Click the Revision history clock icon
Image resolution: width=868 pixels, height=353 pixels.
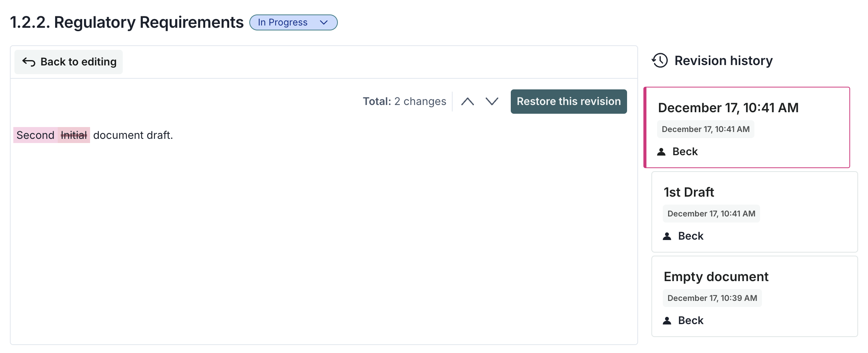pyautogui.click(x=659, y=60)
